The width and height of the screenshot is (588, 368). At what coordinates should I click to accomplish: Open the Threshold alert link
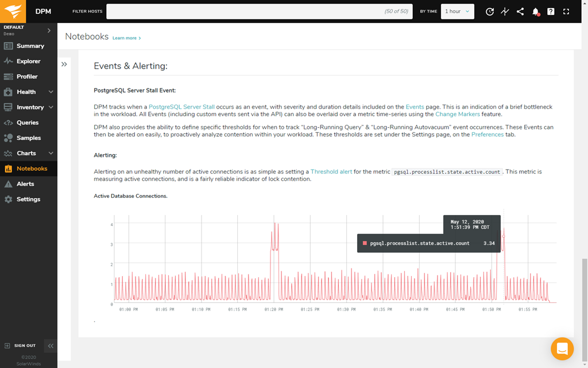pos(331,171)
